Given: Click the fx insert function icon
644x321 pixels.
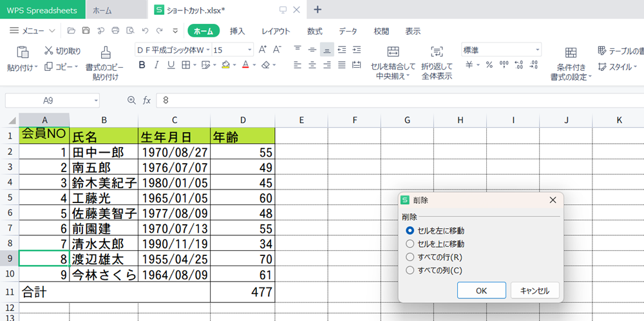Looking at the screenshot, I should pyautogui.click(x=147, y=101).
